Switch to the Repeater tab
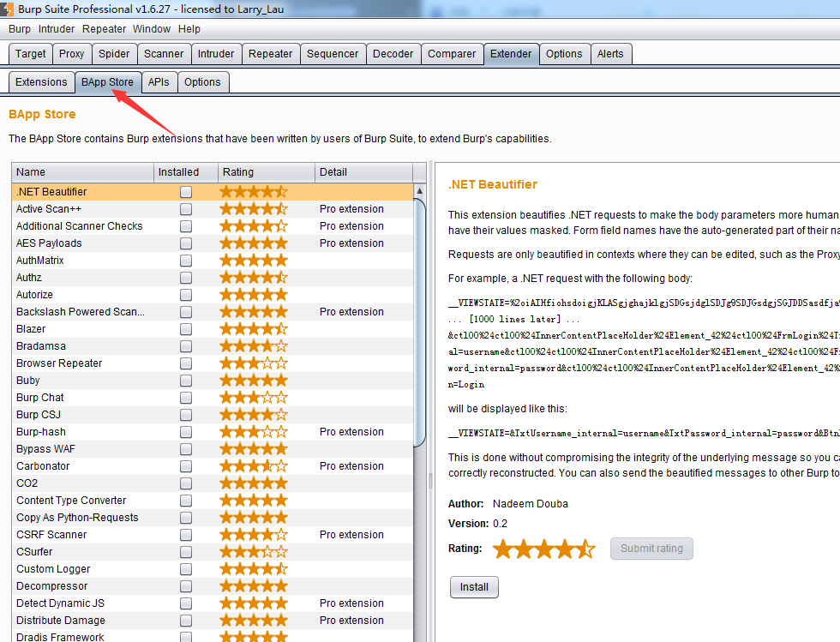Screen dimensions: 840x642 point(271,54)
